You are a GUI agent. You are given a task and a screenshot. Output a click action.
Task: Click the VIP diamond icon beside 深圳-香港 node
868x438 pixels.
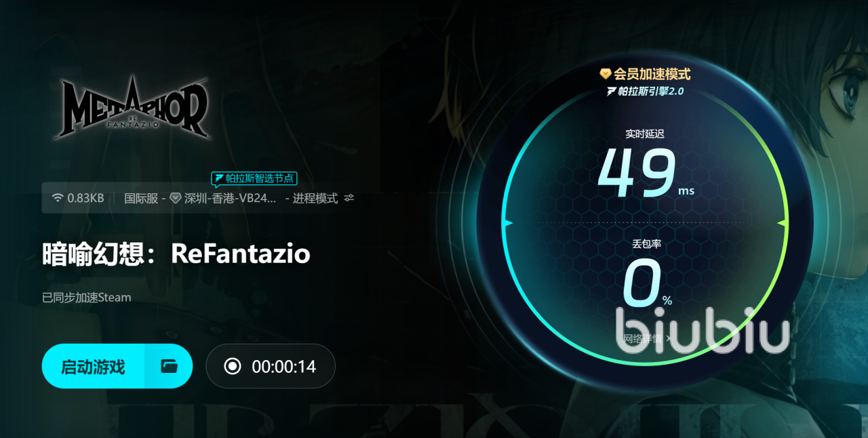[x=175, y=198]
